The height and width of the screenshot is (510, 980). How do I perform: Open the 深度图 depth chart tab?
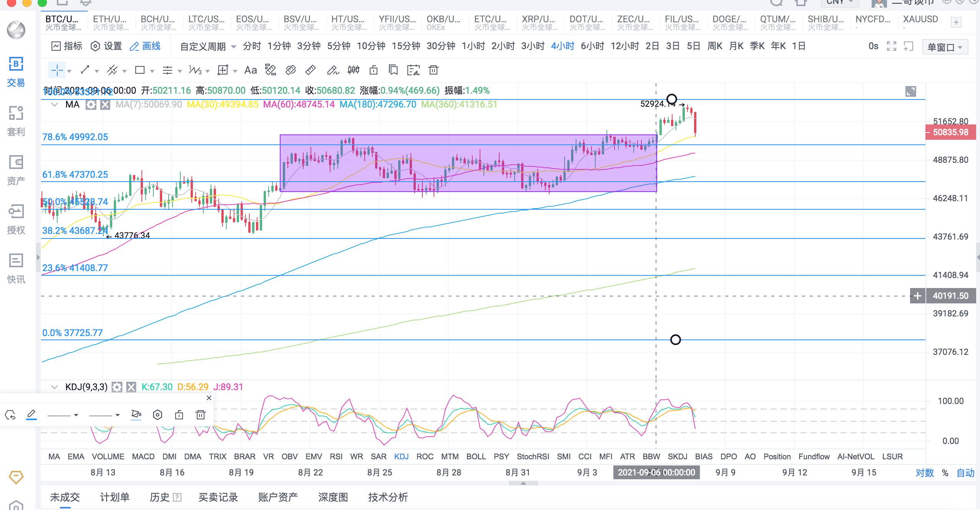point(333,497)
